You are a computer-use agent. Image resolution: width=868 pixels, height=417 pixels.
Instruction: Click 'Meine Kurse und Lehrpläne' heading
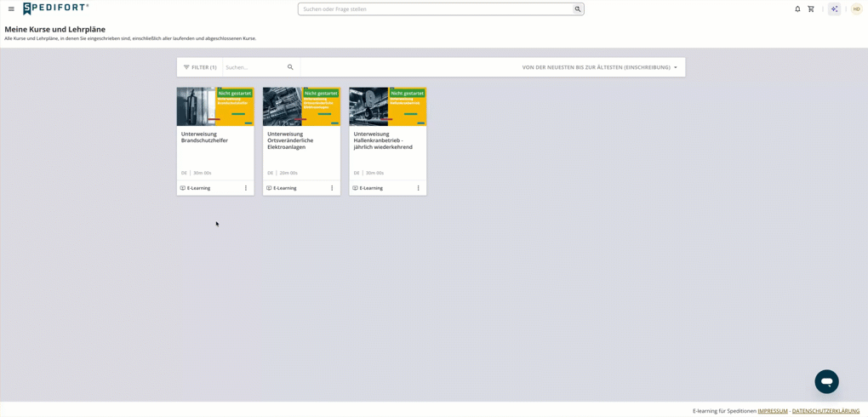[54, 29]
